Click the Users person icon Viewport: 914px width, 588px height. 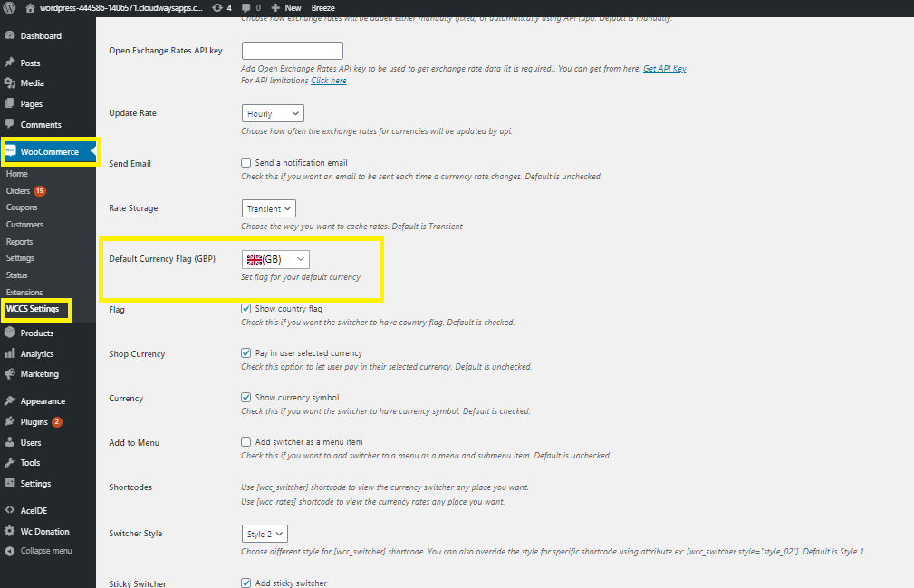(10, 442)
